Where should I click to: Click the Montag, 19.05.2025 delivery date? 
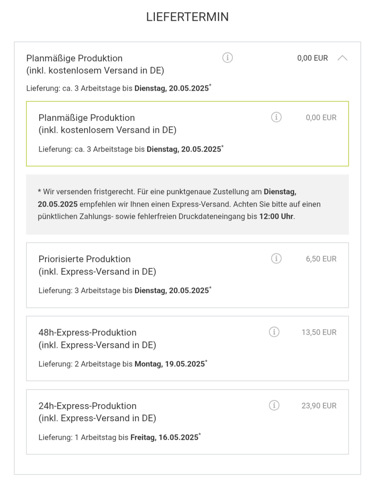pyautogui.click(x=171, y=364)
